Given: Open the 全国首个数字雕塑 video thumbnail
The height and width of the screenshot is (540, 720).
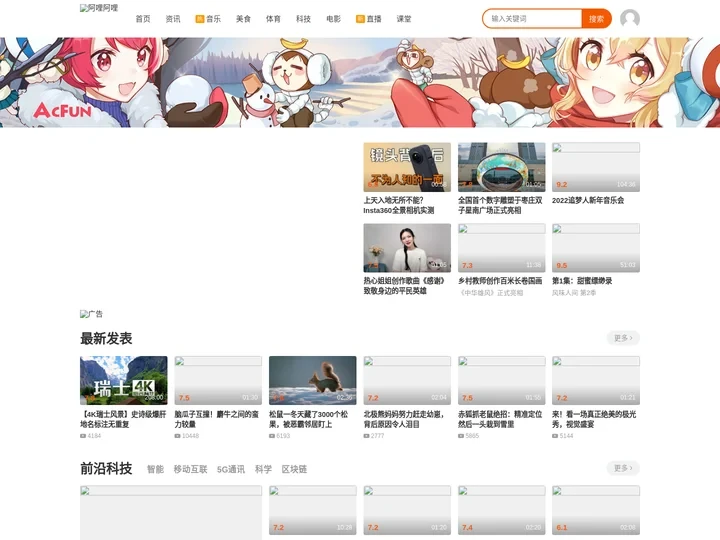Looking at the screenshot, I should click(x=501, y=167).
